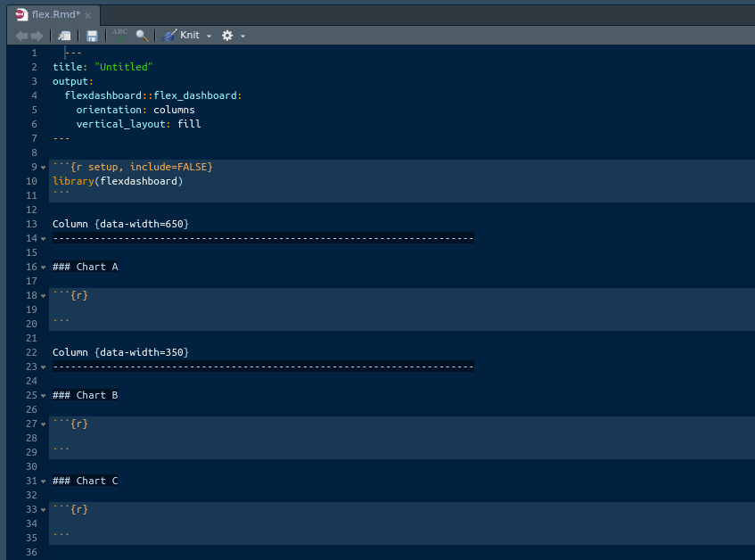Viewport: 755px width, 560px height.
Task: Click on the library(flexdashboard) code line
Action: click(x=117, y=181)
